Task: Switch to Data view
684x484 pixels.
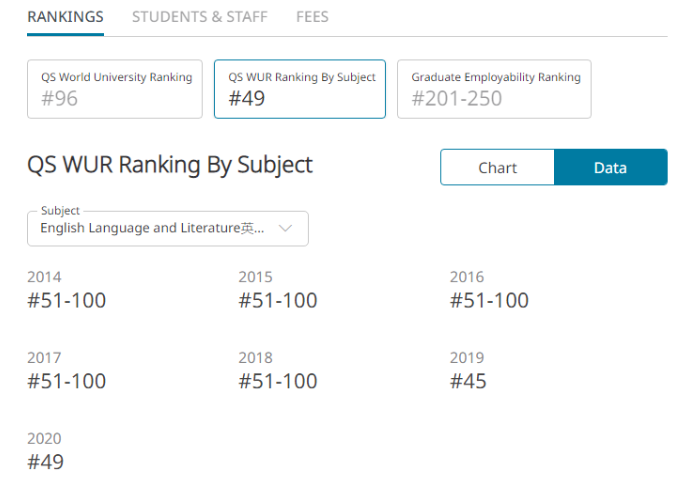Action: (x=610, y=167)
